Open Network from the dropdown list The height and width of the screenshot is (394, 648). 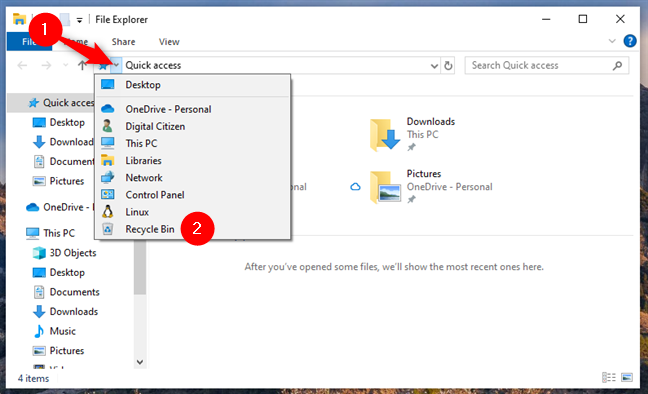point(193,178)
